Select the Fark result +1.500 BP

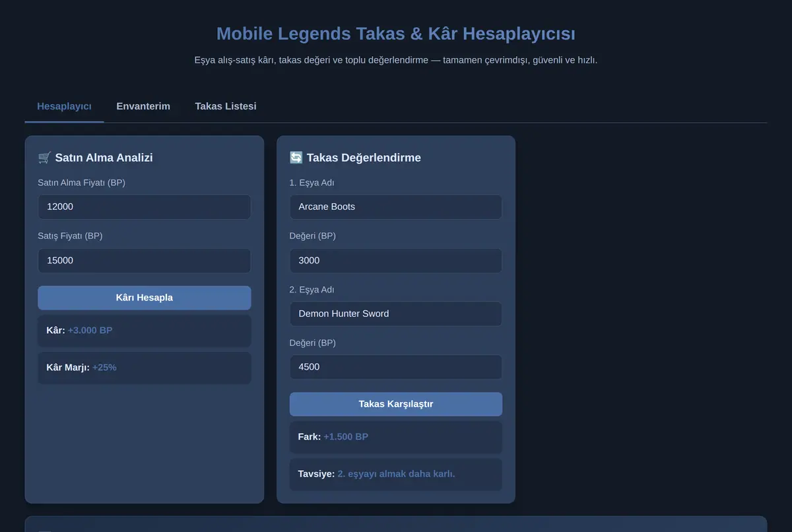click(x=346, y=437)
